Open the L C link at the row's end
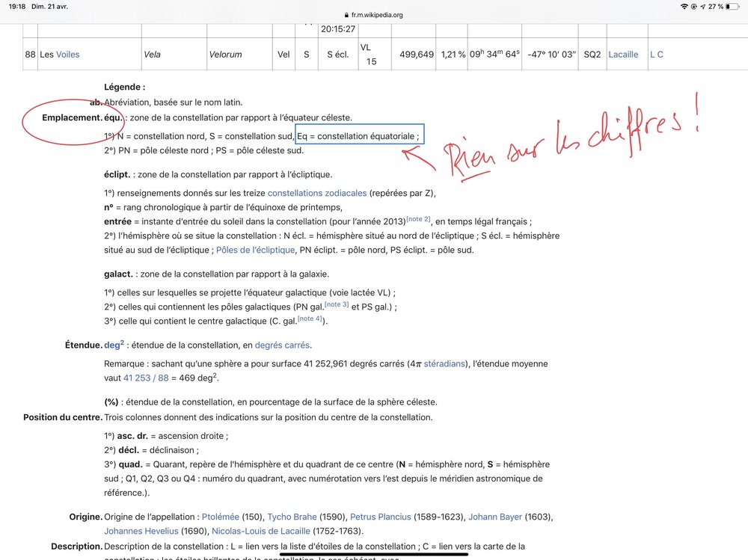Screen dimensions: 748x560 point(655,54)
